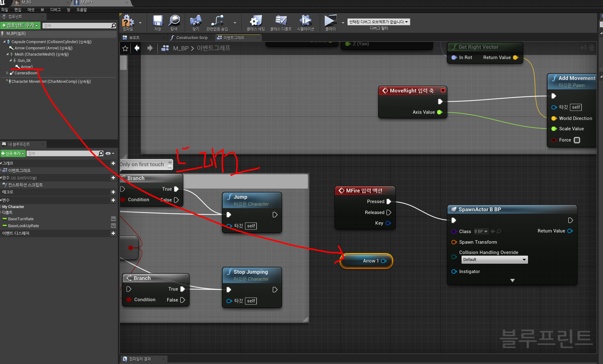Toggle the Force checkbox on Add Movement node
The image size is (603, 364).
coord(577,140)
